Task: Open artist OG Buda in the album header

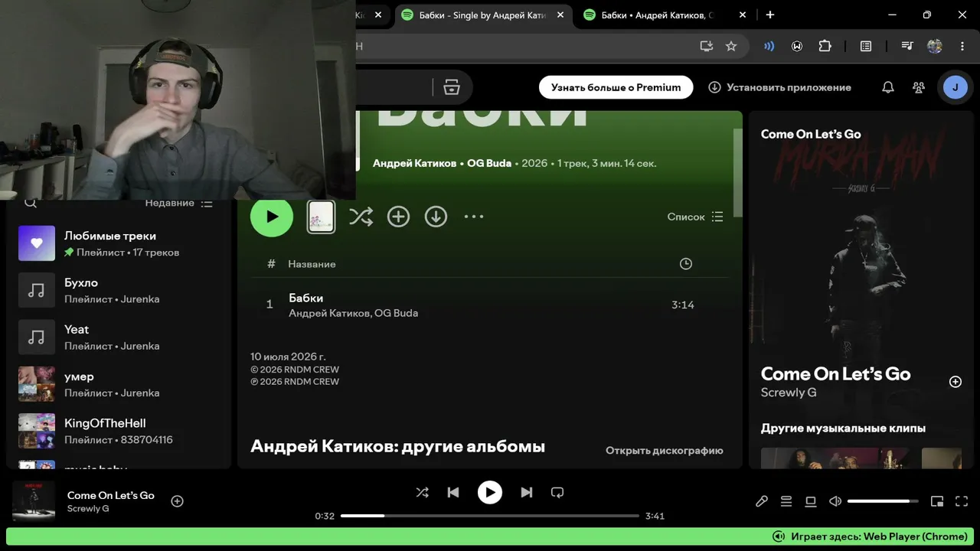Action: (489, 163)
